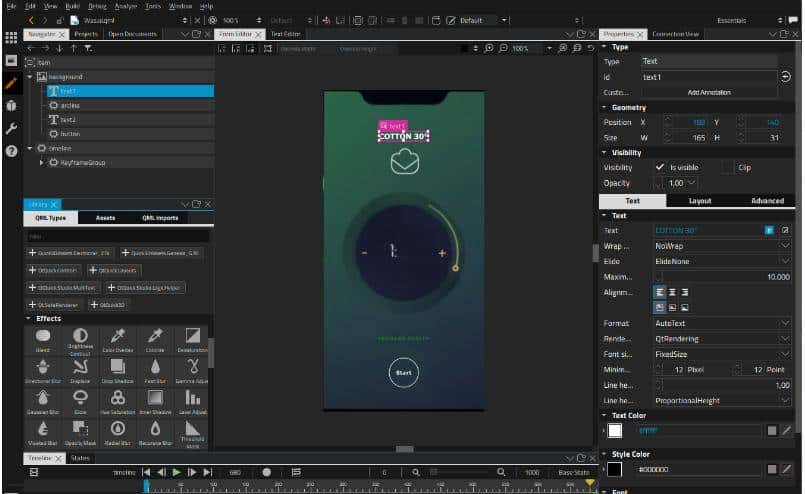This screenshot has height=494, width=805.
Task: Open timeline settings icon
Action: click(34, 472)
